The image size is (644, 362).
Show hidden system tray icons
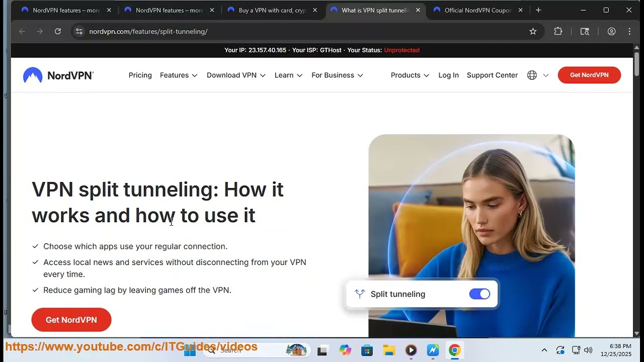[544, 350]
